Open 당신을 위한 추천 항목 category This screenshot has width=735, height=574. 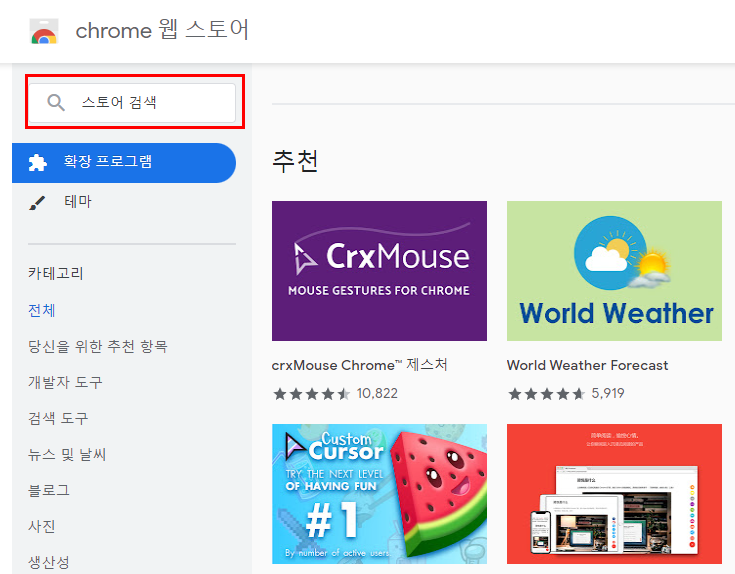coord(98,346)
